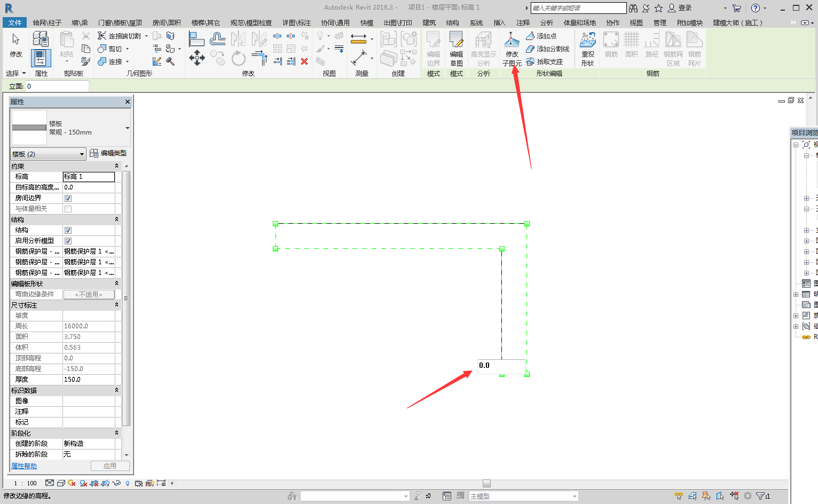Screen dimensions: 818x504
Task: Click the horizontal view scrollbar thumb
Action: (486, 483)
